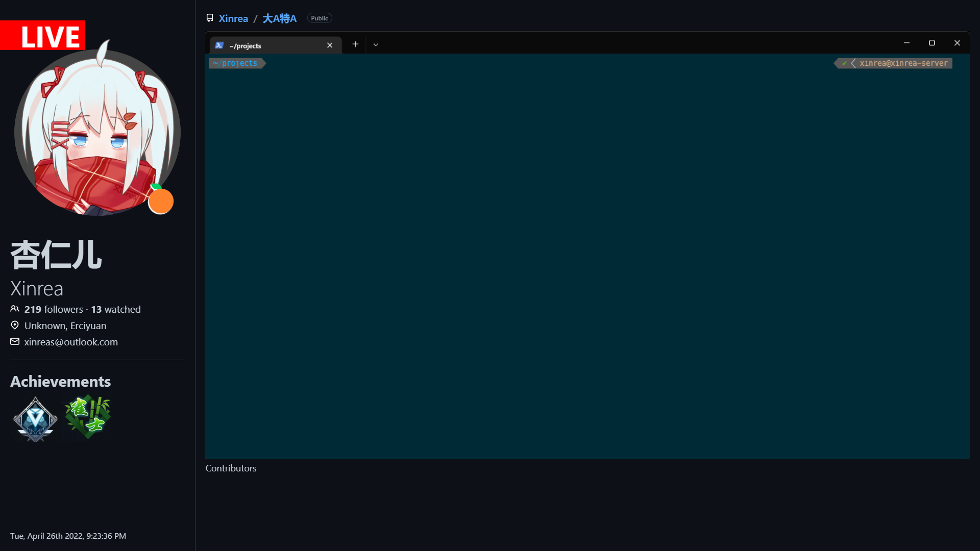980x551 pixels.
Task: Close the ~/projects terminal tab
Action: tap(330, 45)
